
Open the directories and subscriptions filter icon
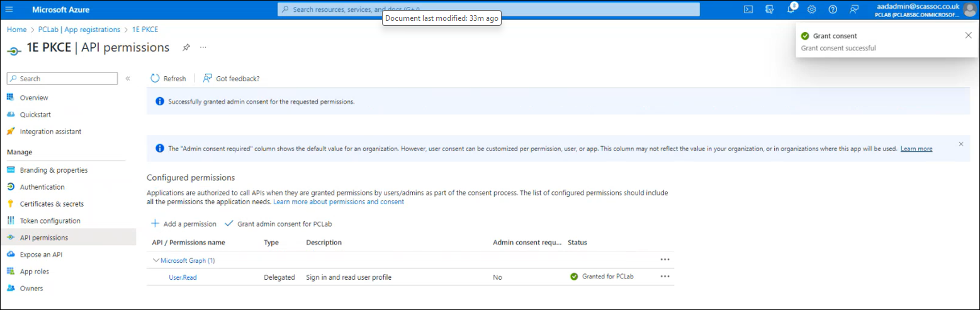(769, 9)
